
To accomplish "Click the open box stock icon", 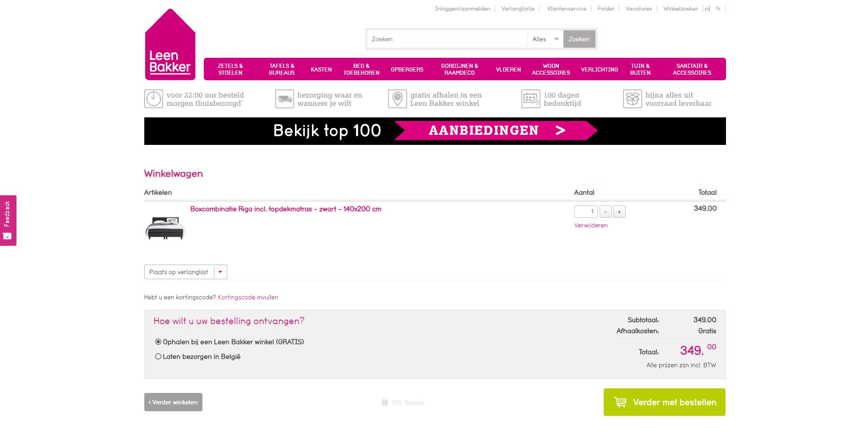I will point(633,99).
